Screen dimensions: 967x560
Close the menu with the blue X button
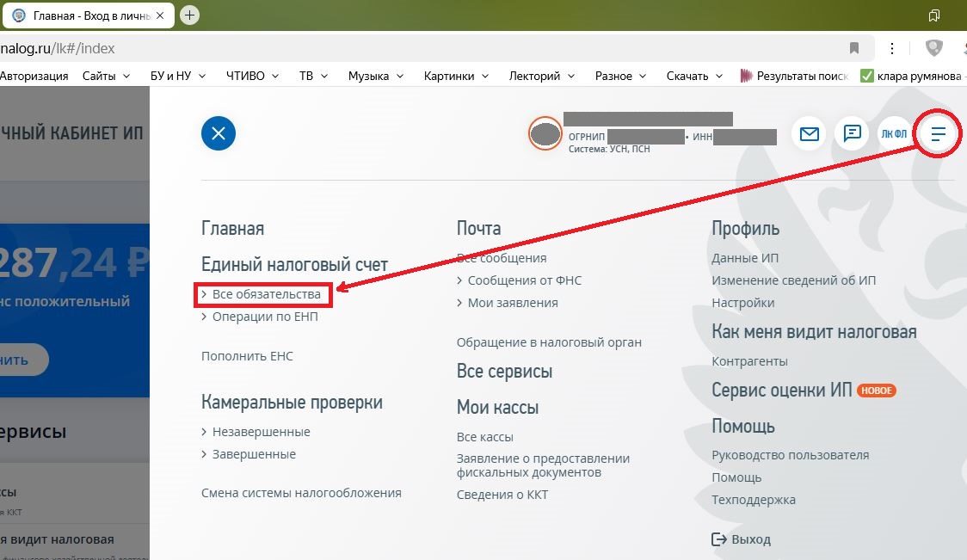click(219, 133)
